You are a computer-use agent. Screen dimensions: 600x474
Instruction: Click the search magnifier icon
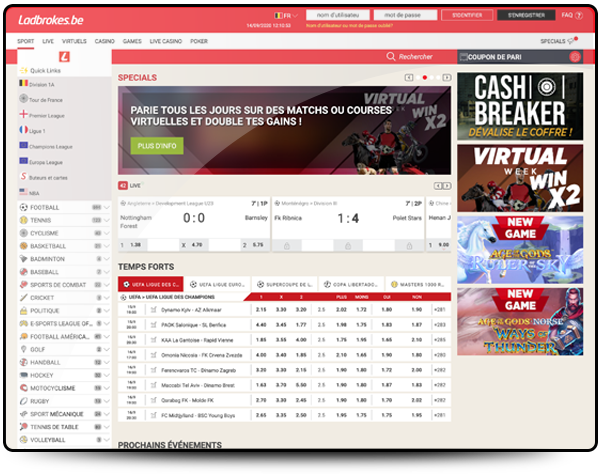[390, 57]
